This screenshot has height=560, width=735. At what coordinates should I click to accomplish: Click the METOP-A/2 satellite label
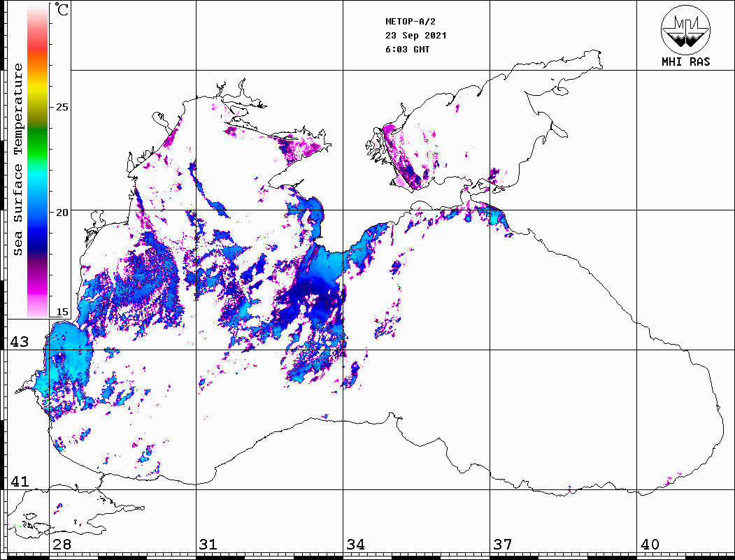point(411,22)
